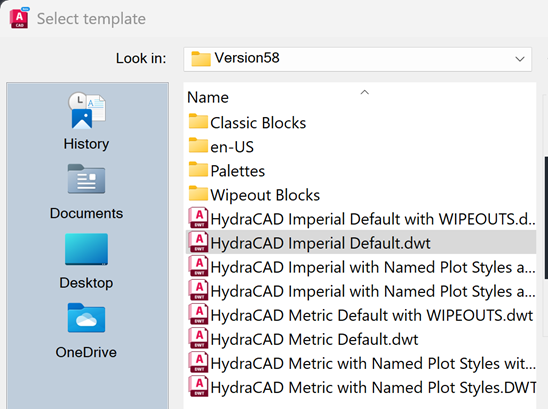The image size is (548, 409).
Task: Go to the Desktop location icon
Action: [x=86, y=249]
